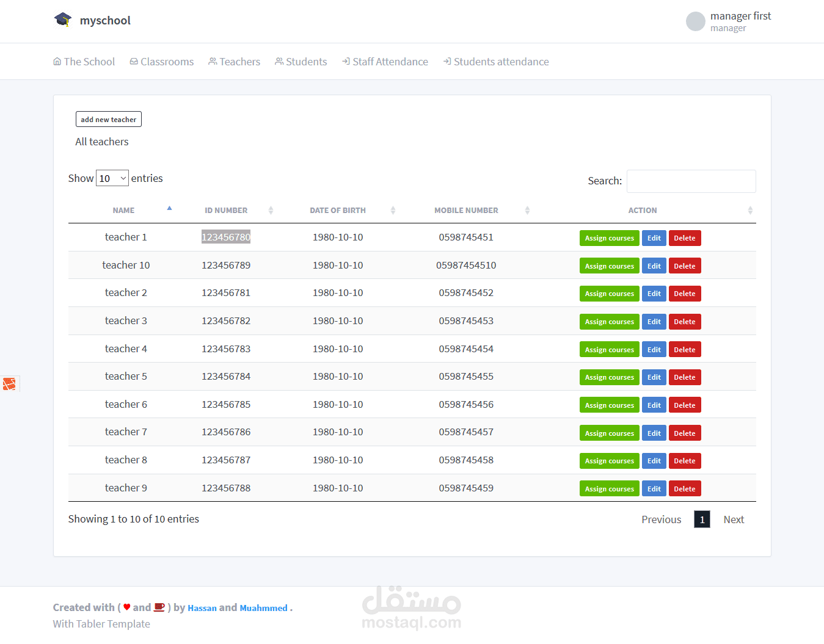Click the teacher 8 name cell
824x644 pixels.
pyautogui.click(x=126, y=460)
